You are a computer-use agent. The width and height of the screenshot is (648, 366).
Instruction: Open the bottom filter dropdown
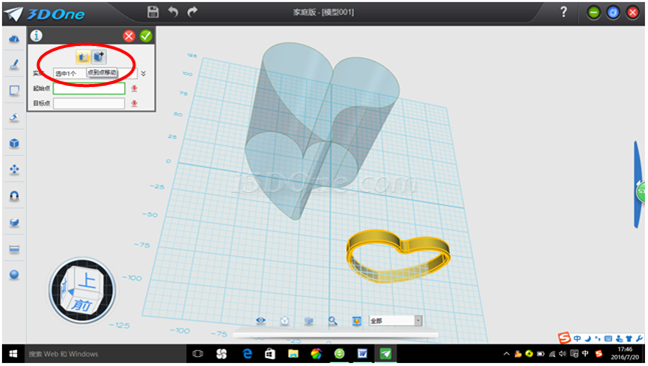point(395,321)
